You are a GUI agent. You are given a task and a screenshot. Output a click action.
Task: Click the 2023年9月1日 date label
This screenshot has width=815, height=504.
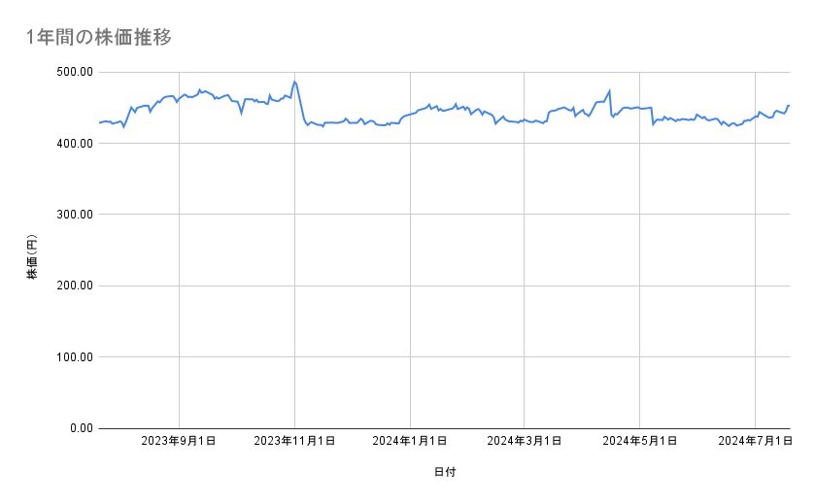pos(179,442)
